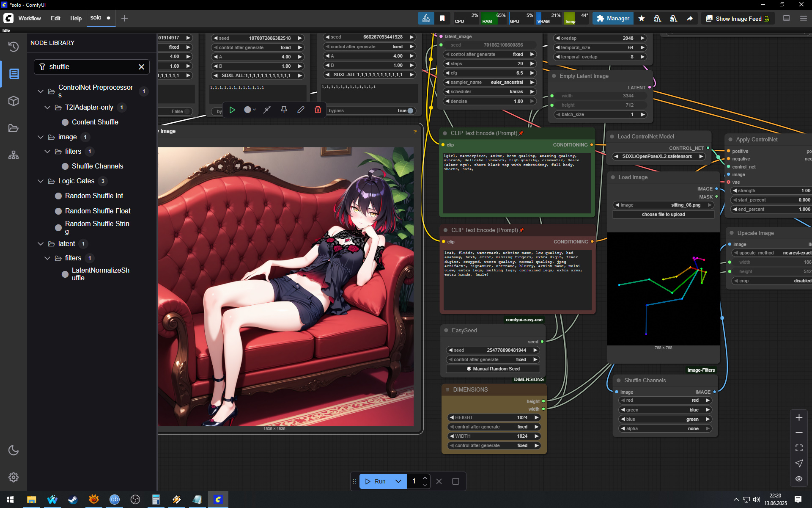
Task: Adjust the cfg 6.5 slider
Action: pos(490,73)
